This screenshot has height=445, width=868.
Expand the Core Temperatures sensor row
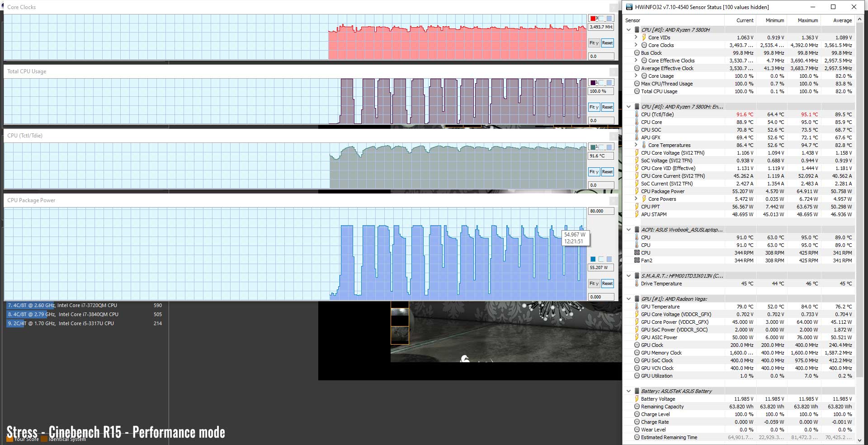[x=636, y=145]
